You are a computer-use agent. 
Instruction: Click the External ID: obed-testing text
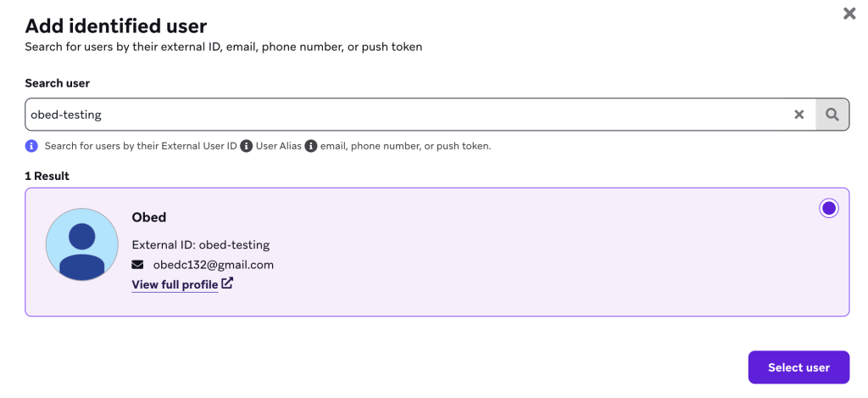coord(201,245)
